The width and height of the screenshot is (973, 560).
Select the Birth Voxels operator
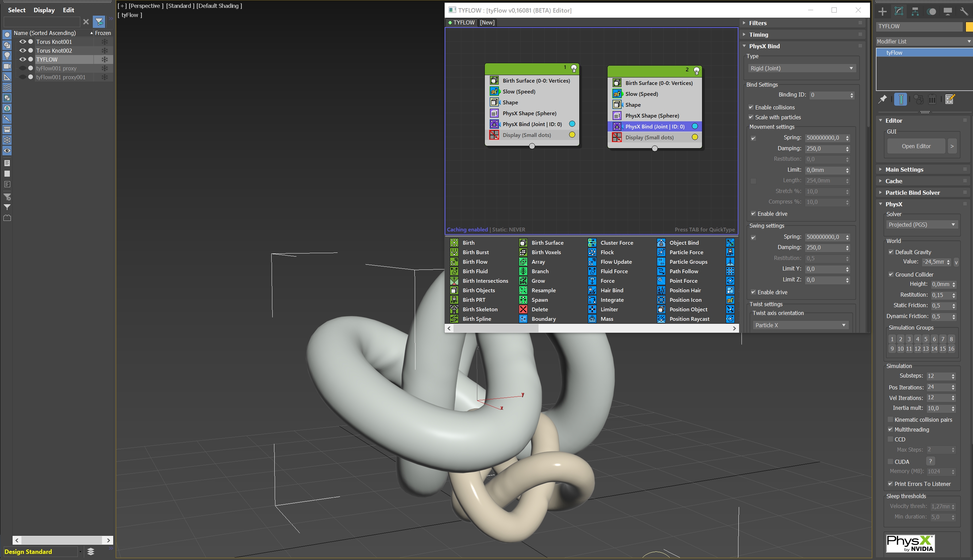(546, 252)
